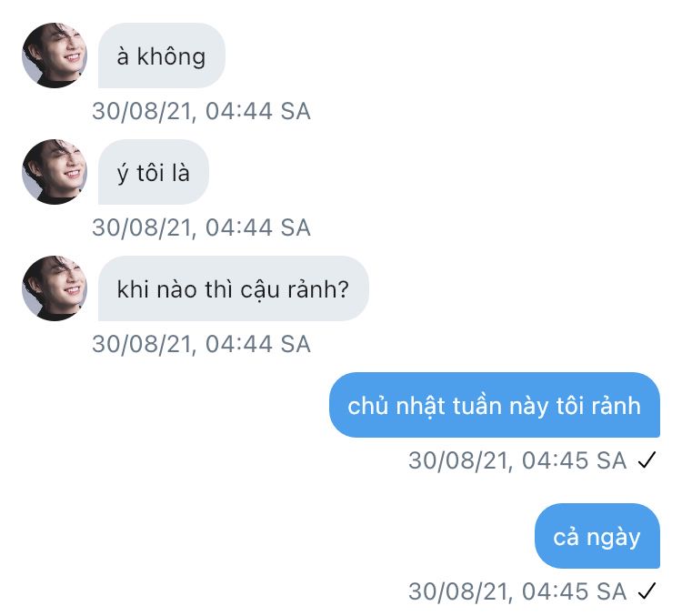682x616 pixels.
Task: Open the timestamp under "khi nào thì cậu rảnh?"
Action: click(x=201, y=344)
